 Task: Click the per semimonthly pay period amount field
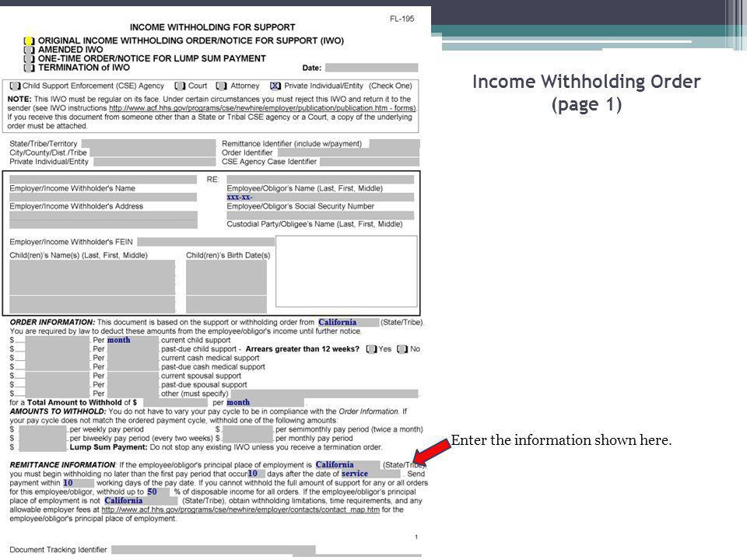click(247, 430)
